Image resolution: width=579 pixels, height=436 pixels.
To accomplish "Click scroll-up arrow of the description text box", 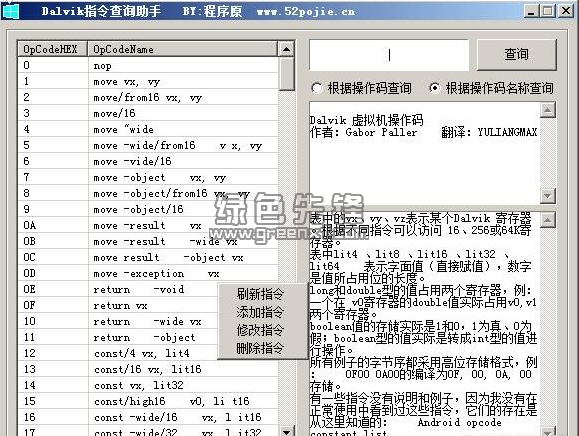I will tap(548, 220).
